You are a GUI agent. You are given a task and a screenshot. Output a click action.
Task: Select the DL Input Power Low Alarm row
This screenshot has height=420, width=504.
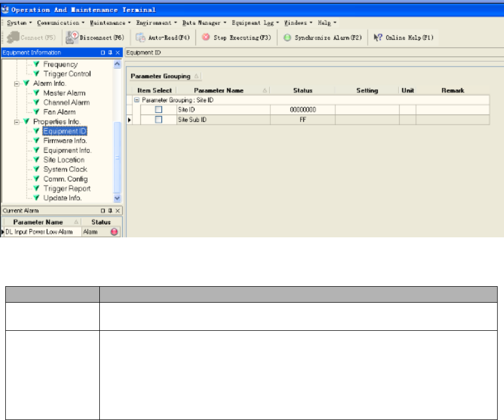tap(61, 232)
